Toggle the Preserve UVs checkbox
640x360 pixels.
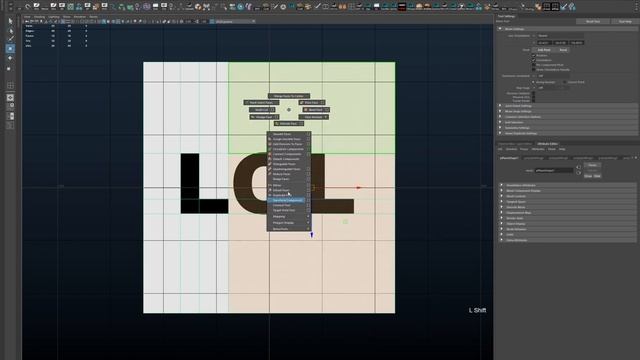point(533,97)
